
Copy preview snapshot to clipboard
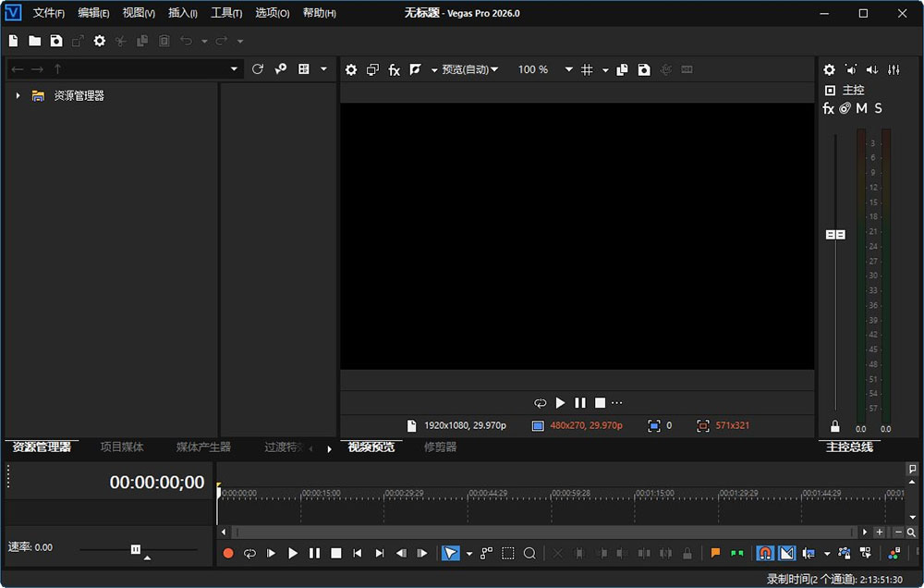click(622, 69)
